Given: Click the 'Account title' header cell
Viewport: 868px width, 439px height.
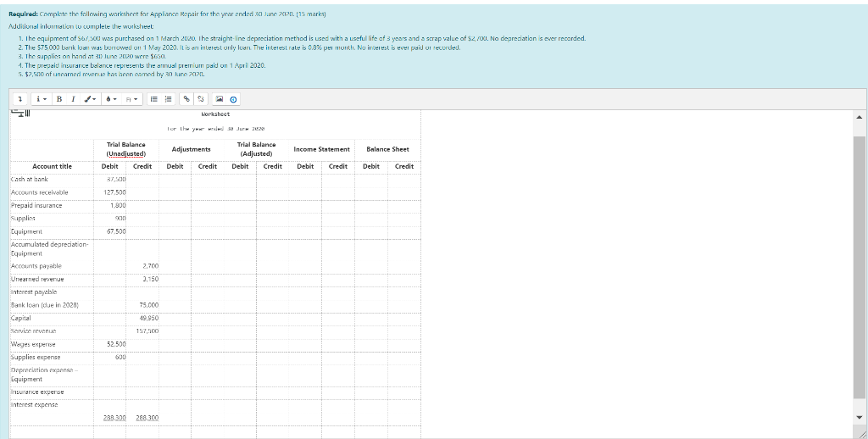Looking at the screenshot, I should pyautogui.click(x=52, y=166).
